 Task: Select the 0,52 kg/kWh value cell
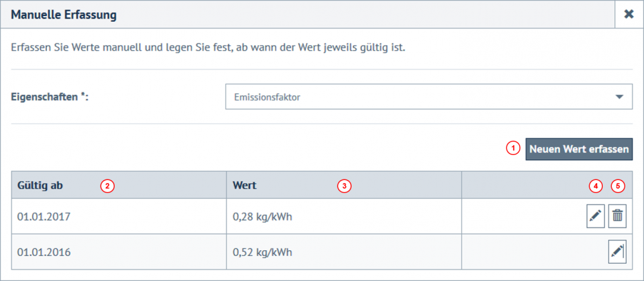pyautogui.click(x=266, y=251)
